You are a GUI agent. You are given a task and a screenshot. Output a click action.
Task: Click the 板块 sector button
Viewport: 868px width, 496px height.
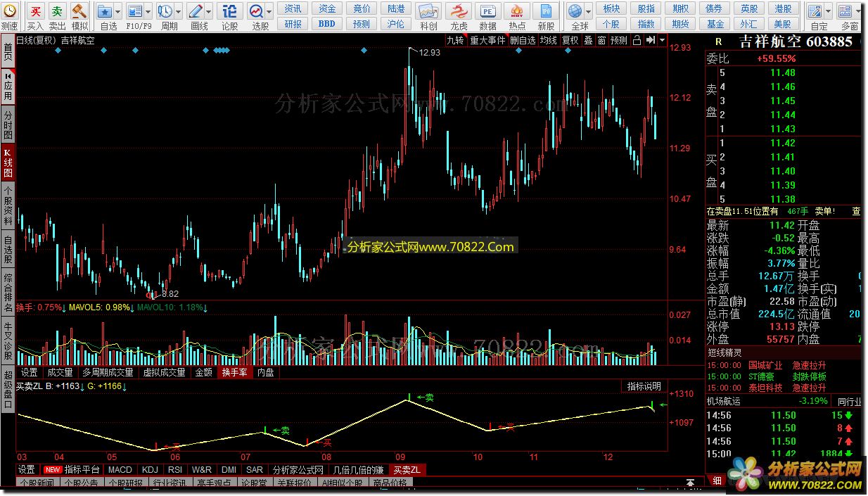point(612,8)
